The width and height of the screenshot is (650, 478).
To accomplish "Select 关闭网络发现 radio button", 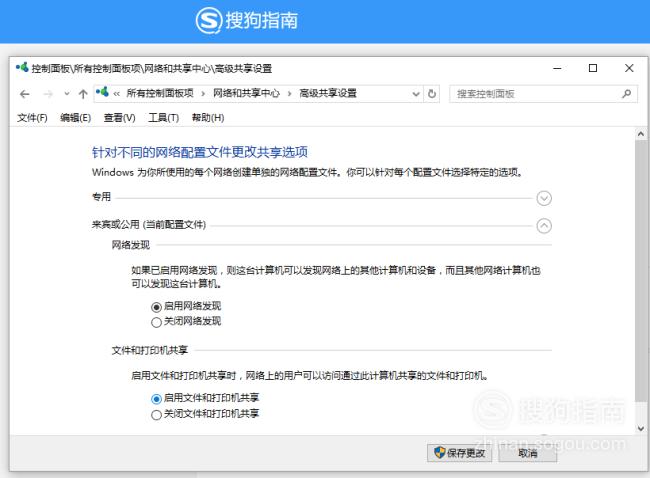I will coord(156,323).
